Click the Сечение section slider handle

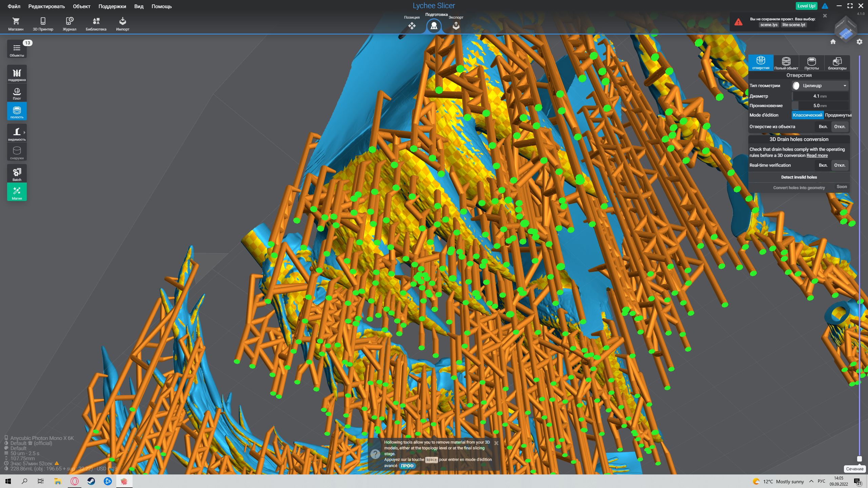tap(859, 459)
